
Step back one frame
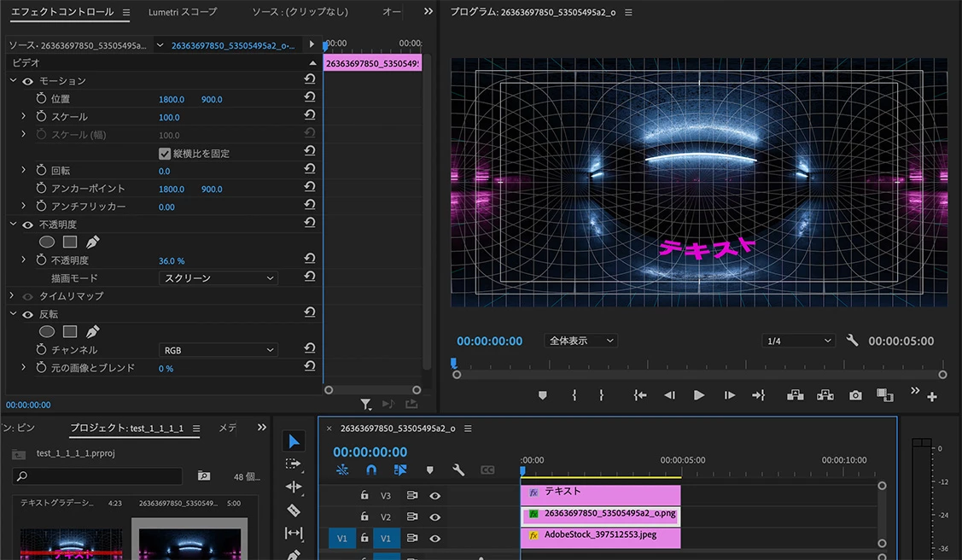tap(669, 395)
